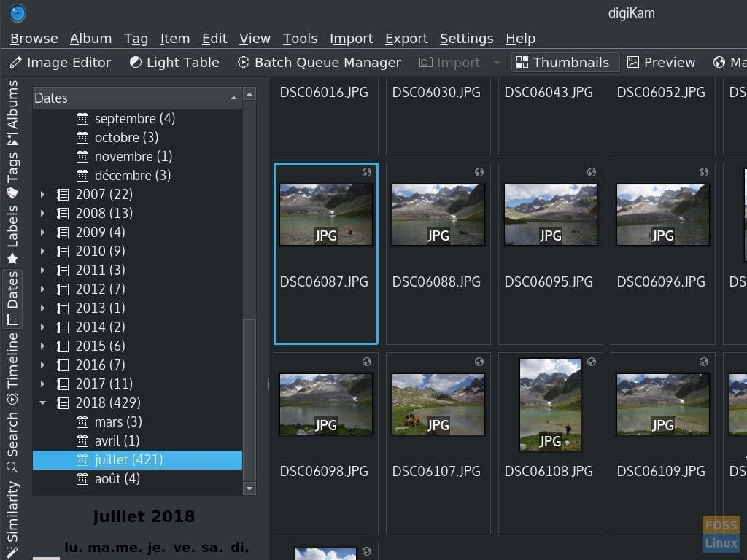This screenshot has width=747, height=560.
Task: Open the Albums sidebar tab
Action: 12,112
